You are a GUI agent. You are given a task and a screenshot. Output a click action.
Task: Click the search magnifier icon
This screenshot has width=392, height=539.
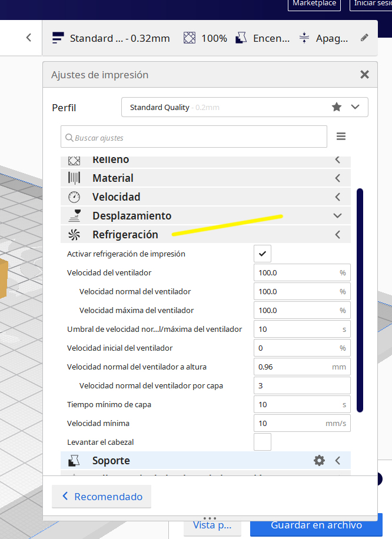[69, 138]
